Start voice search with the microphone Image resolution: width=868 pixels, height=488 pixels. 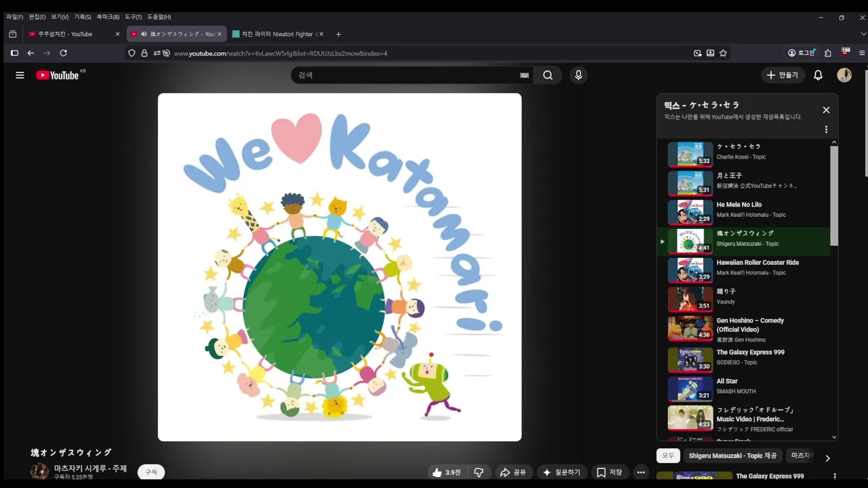pyautogui.click(x=578, y=75)
